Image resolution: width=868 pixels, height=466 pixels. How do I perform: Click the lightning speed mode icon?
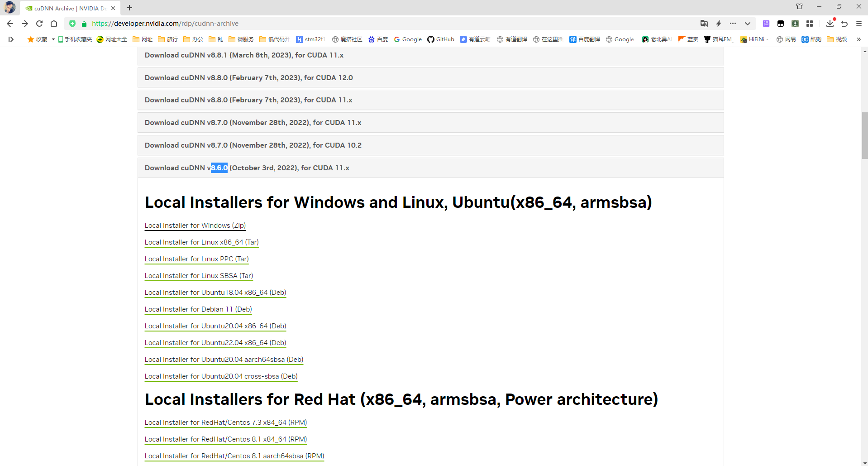(x=718, y=24)
